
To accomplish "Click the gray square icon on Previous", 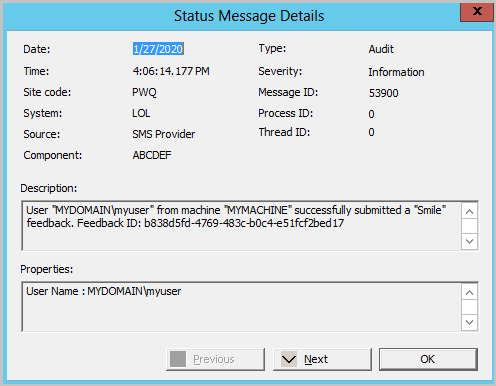I will click(178, 359).
